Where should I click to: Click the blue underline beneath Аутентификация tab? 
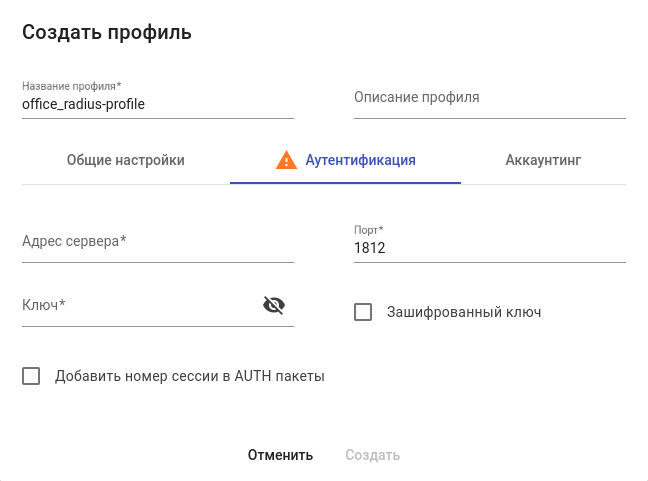345,183
